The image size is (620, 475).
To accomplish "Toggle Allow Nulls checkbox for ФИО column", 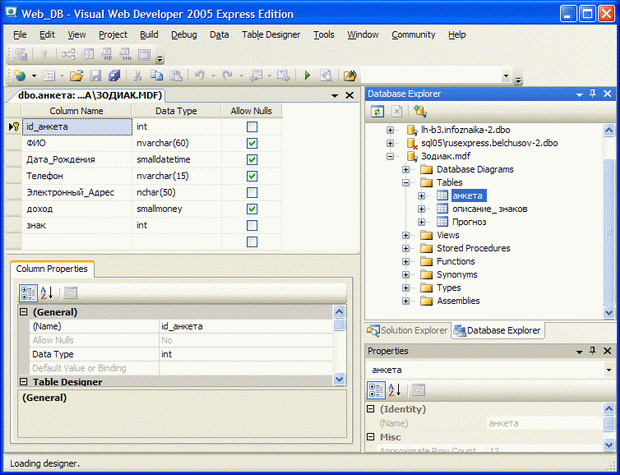I will [x=252, y=143].
